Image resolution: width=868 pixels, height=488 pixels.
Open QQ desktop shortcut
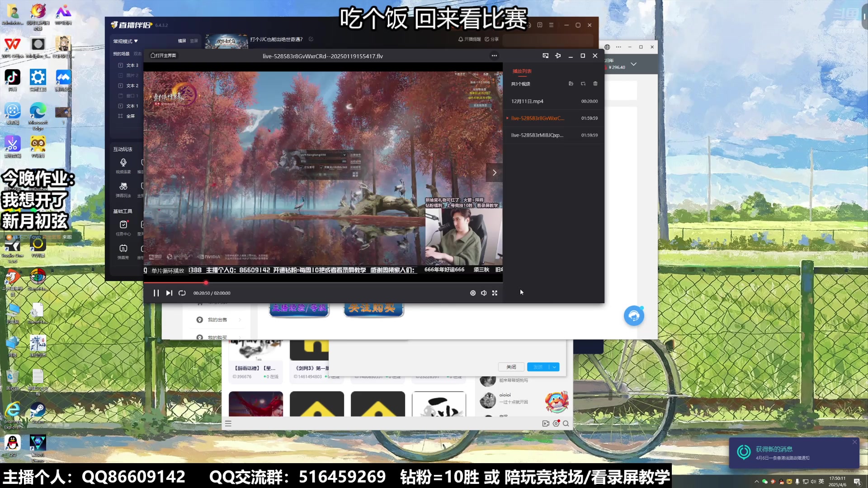13,446
